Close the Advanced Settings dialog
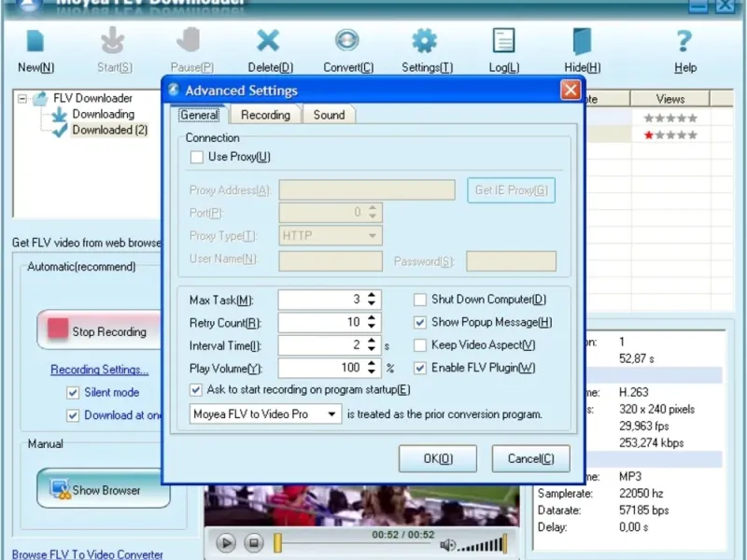Screen dimensions: 747x560 click(x=571, y=90)
